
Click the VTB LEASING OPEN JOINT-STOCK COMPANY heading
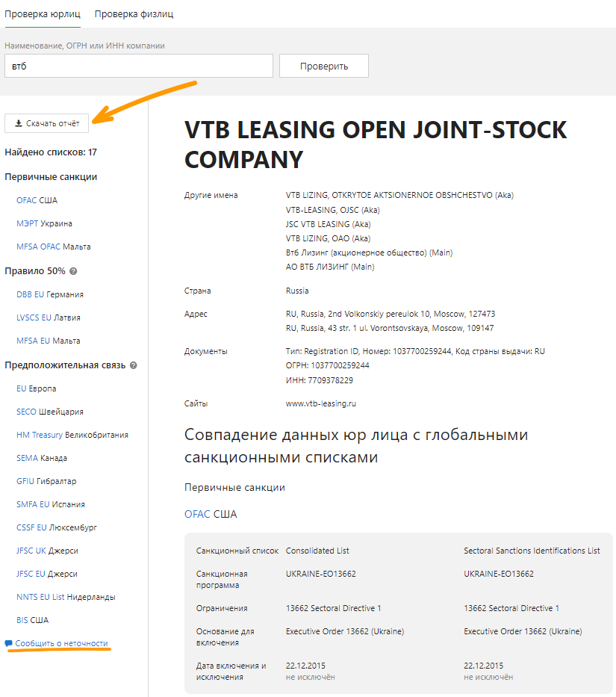click(376, 144)
